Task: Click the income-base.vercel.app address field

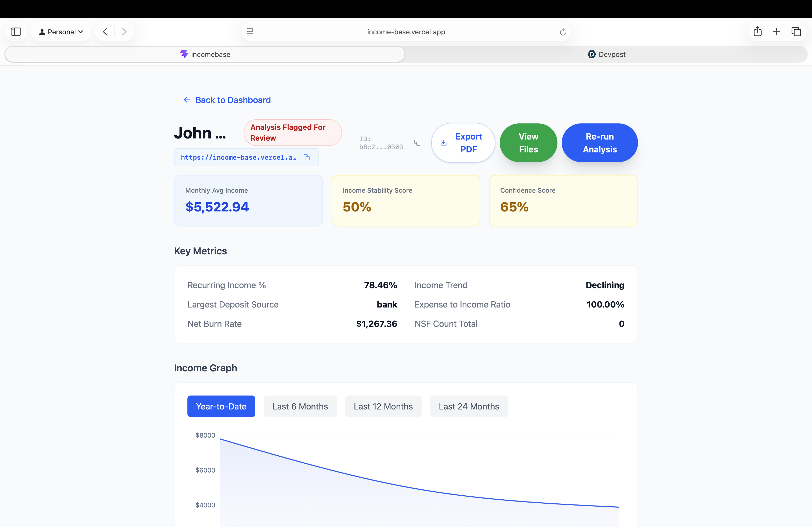Action: pos(406,32)
